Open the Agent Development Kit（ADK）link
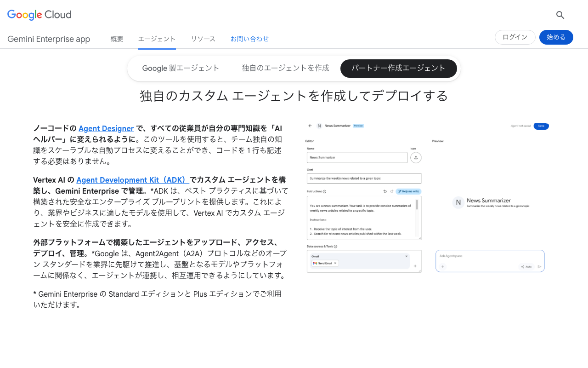The height and width of the screenshot is (368, 588). click(x=133, y=180)
